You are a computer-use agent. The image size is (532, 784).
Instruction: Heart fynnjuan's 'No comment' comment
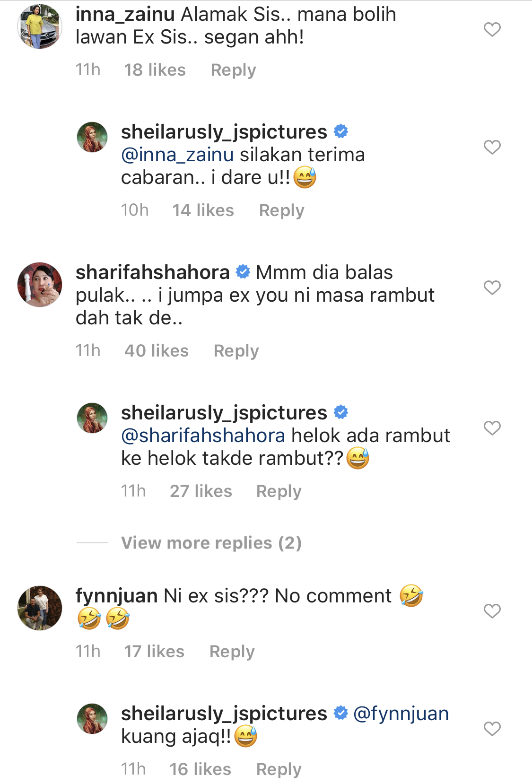[492, 611]
